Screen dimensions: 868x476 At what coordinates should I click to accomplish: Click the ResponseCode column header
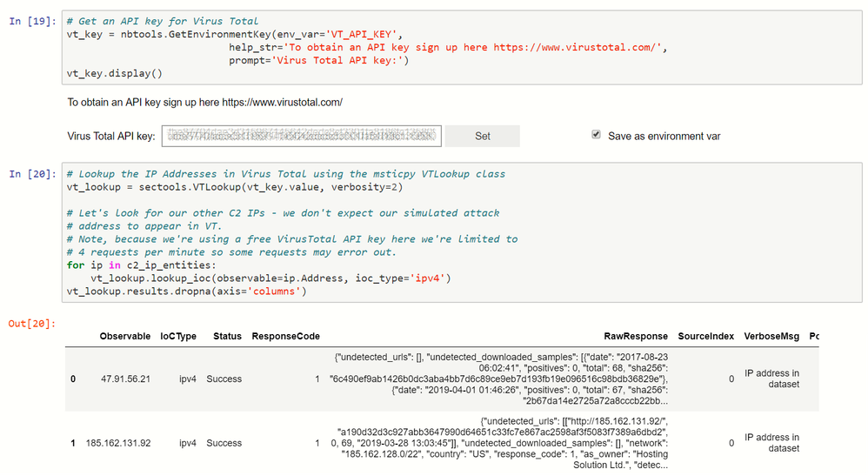pos(286,336)
